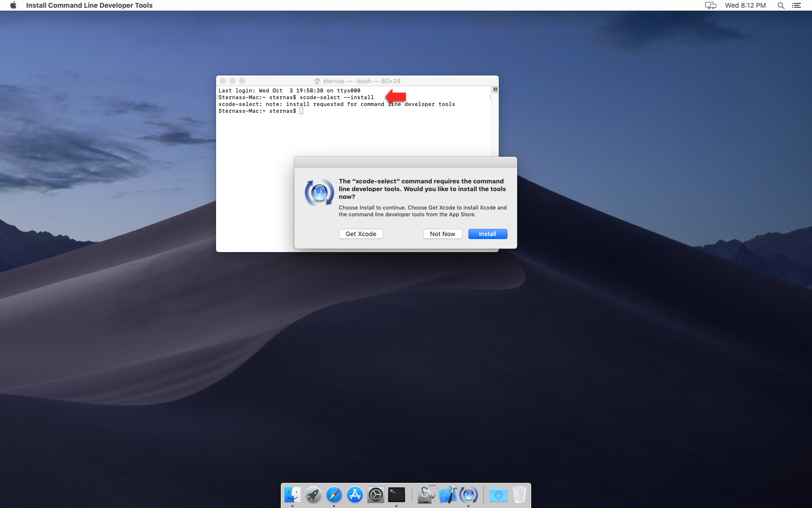Open Finder from the Dock
Viewport: 812px width, 508px height.
pos(292,495)
